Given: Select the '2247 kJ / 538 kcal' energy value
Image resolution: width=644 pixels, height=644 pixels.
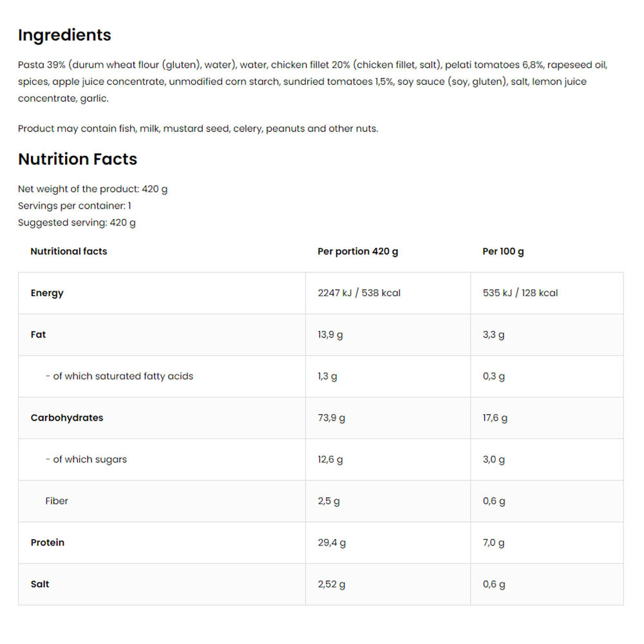Looking at the screenshot, I should pyautogui.click(x=359, y=293).
